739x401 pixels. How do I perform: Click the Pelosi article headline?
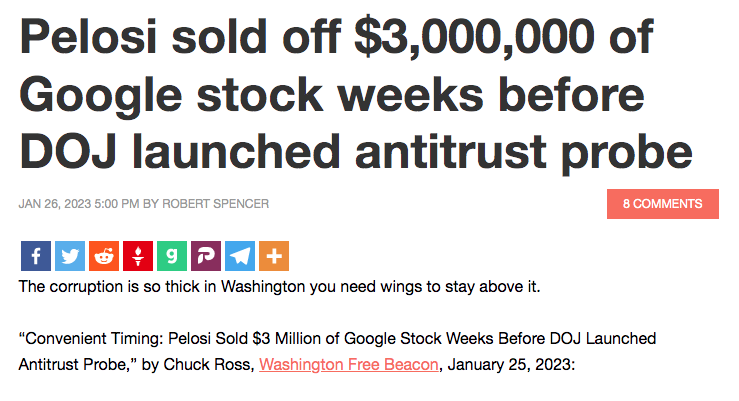coord(356,94)
